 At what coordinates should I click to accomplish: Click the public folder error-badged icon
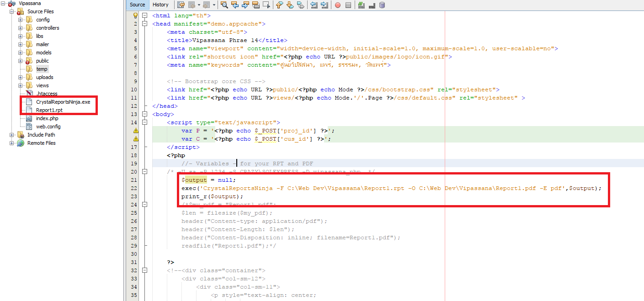click(28, 61)
